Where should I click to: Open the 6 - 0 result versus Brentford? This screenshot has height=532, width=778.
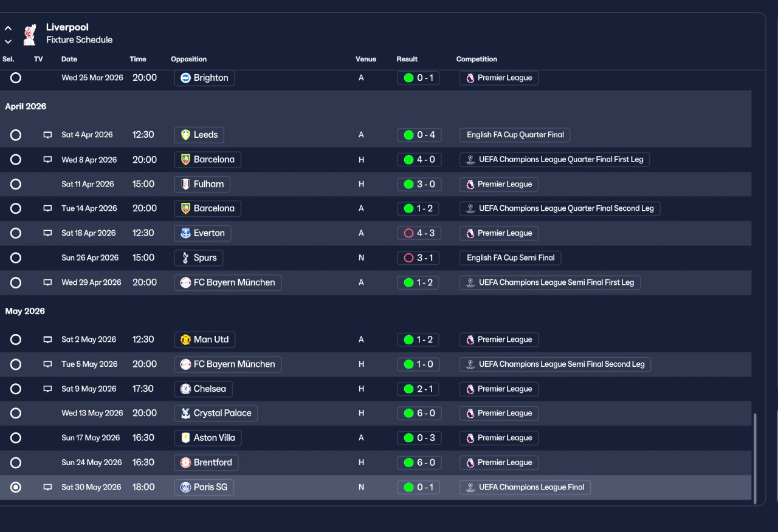pyautogui.click(x=418, y=463)
